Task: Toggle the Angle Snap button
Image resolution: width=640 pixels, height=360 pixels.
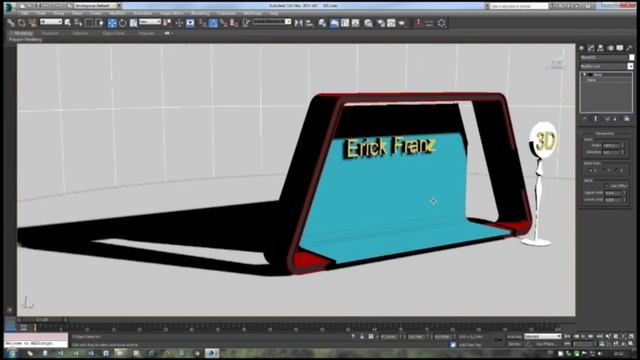Action: point(213,23)
